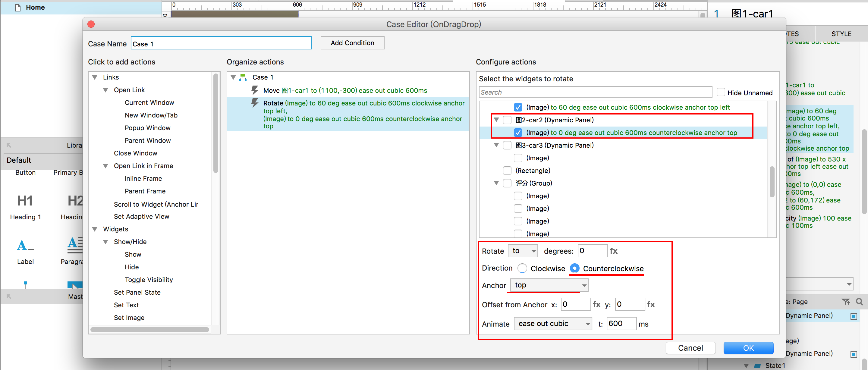Click the fx button next to degrees field
This screenshot has width=868, height=370.
click(x=614, y=251)
